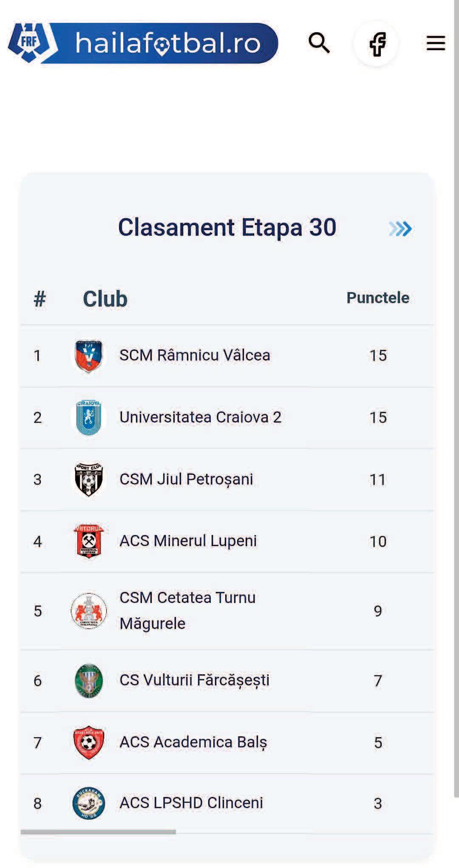The width and height of the screenshot is (459, 868).
Task: Click Universitatea Craiova 2 club crest
Action: click(88, 418)
